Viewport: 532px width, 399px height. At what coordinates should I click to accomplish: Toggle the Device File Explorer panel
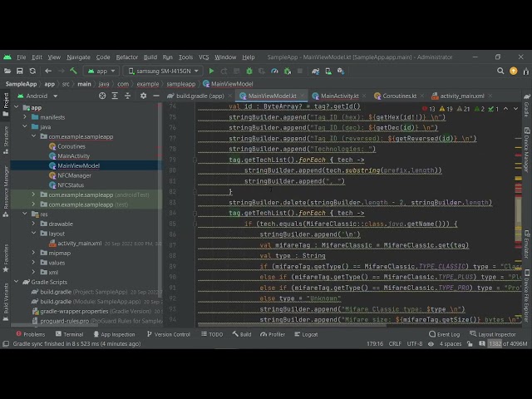point(526,295)
